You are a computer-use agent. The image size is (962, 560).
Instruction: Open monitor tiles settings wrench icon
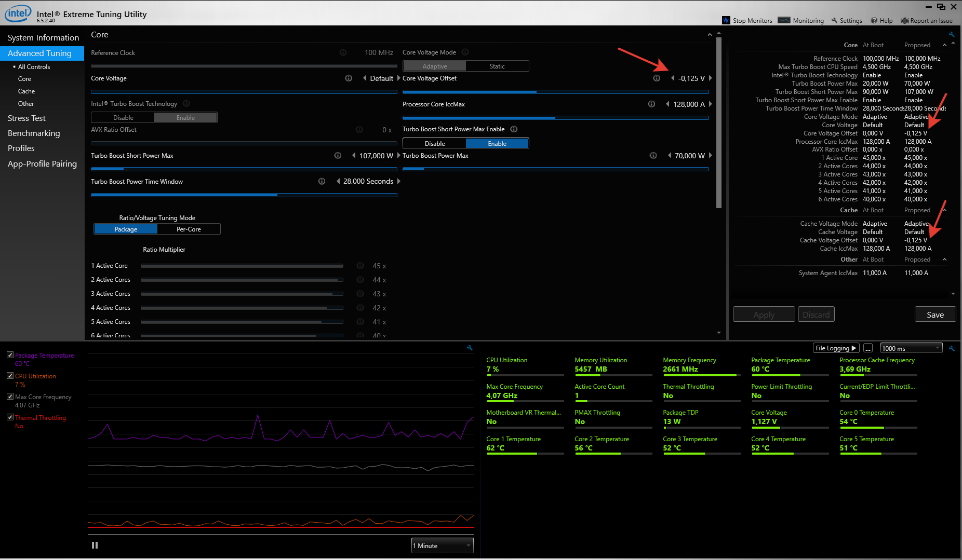(952, 348)
